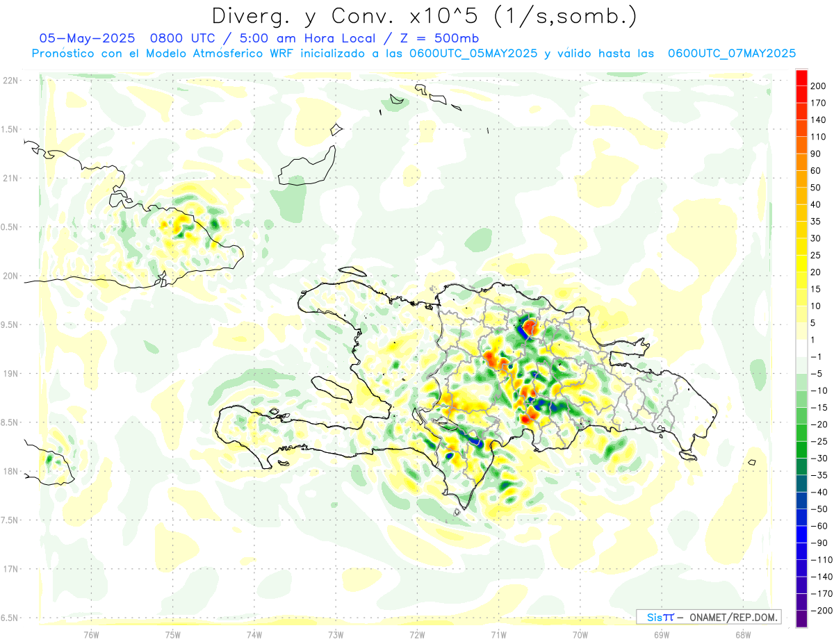Click the '18N' latitude label

(10, 472)
